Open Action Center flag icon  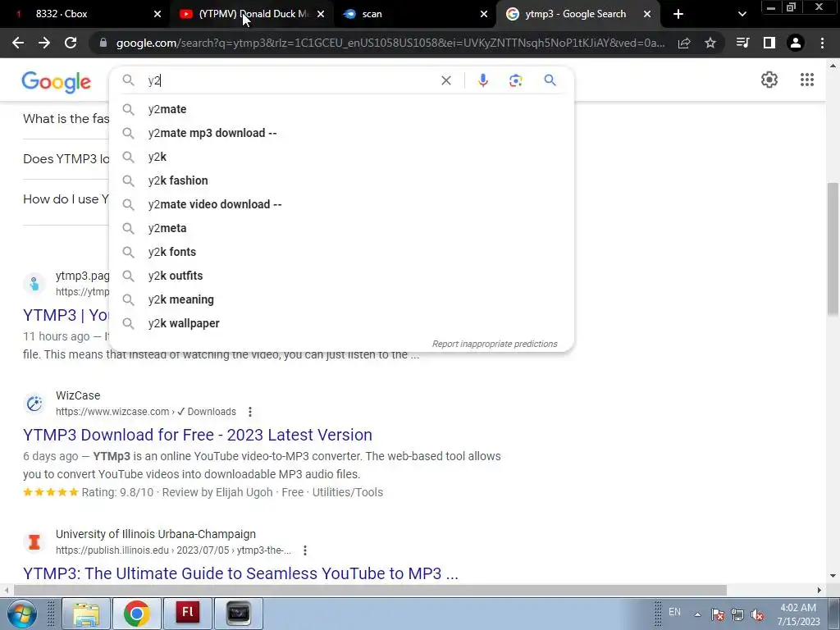[x=718, y=614]
